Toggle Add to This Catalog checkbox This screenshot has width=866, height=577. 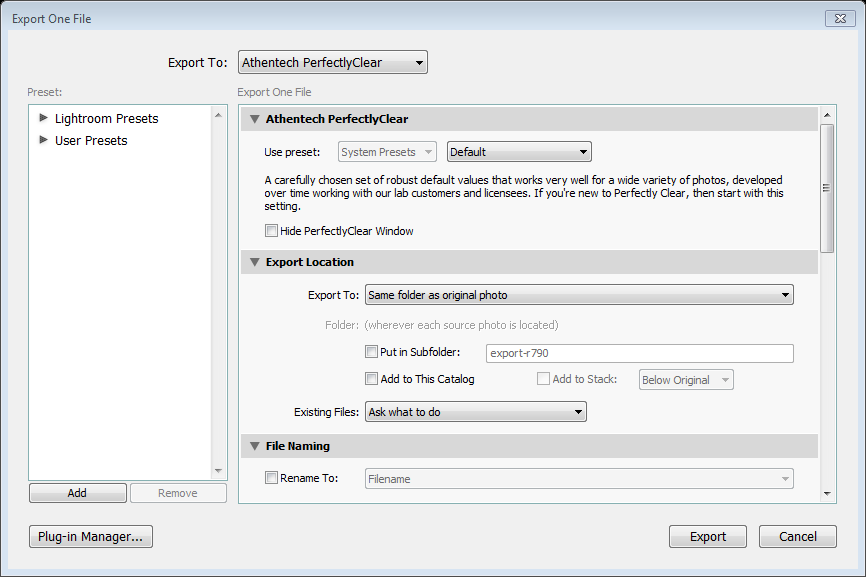372,379
